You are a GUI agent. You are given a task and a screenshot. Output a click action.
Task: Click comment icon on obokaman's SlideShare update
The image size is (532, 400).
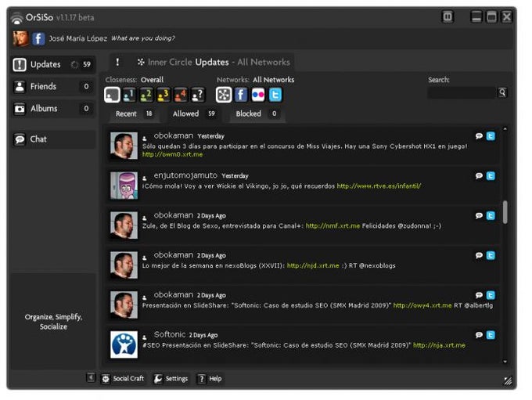(479, 295)
